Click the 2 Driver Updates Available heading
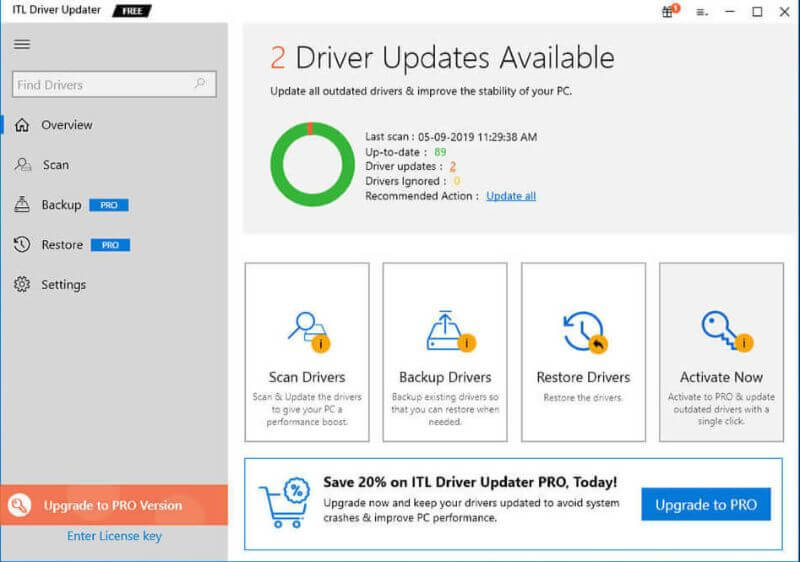Image resolution: width=800 pixels, height=562 pixels. pos(442,57)
